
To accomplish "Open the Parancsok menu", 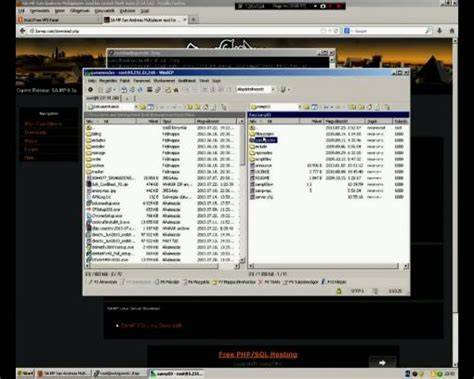I will pos(142,81).
